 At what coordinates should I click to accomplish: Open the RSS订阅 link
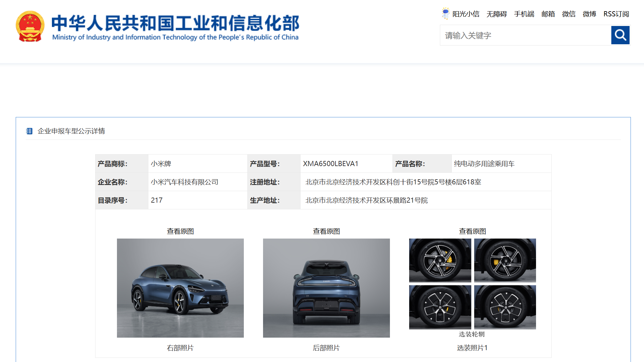(616, 14)
